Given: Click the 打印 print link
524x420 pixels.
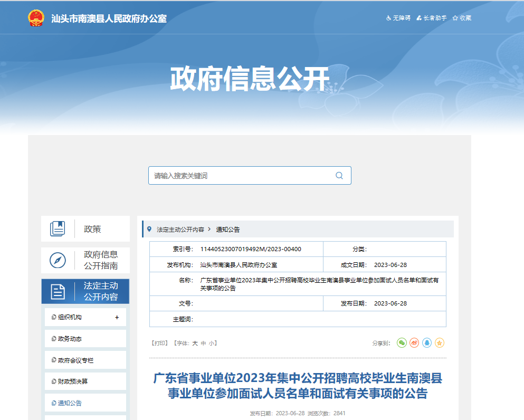Looking at the screenshot, I should [x=160, y=343].
